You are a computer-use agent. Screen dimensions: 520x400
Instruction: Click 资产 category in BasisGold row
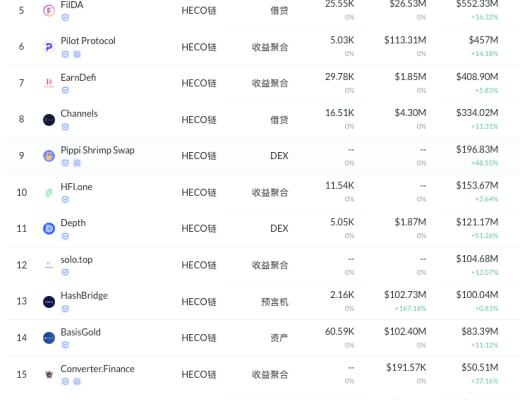(x=279, y=338)
